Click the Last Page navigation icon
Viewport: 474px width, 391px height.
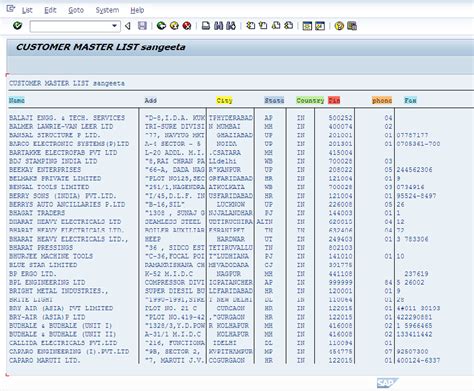pyautogui.click(x=289, y=26)
